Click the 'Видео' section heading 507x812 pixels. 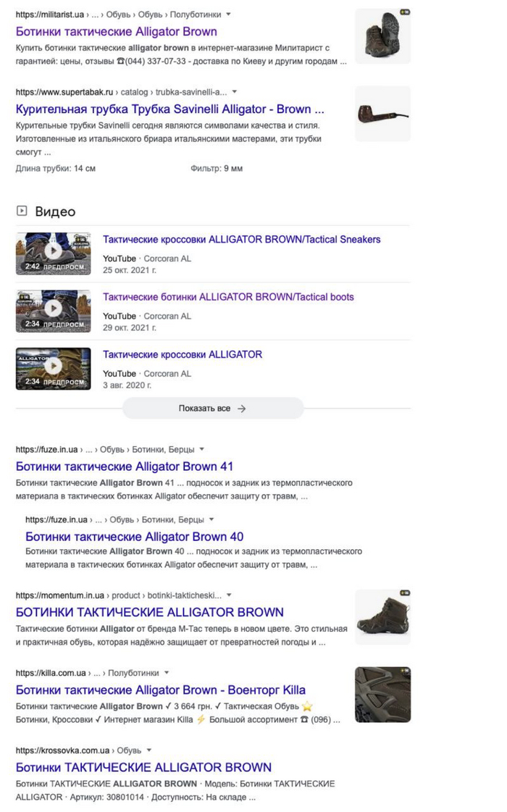point(56,212)
